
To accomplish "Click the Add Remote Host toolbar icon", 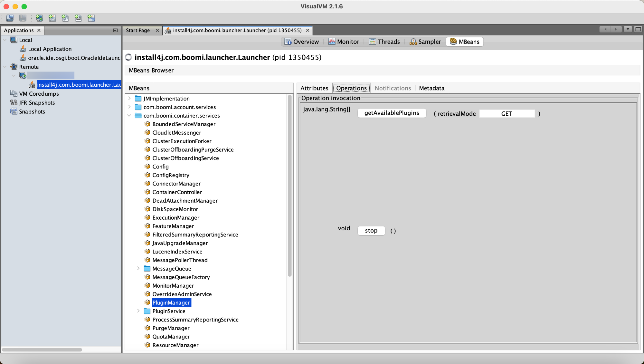I will (x=39, y=18).
